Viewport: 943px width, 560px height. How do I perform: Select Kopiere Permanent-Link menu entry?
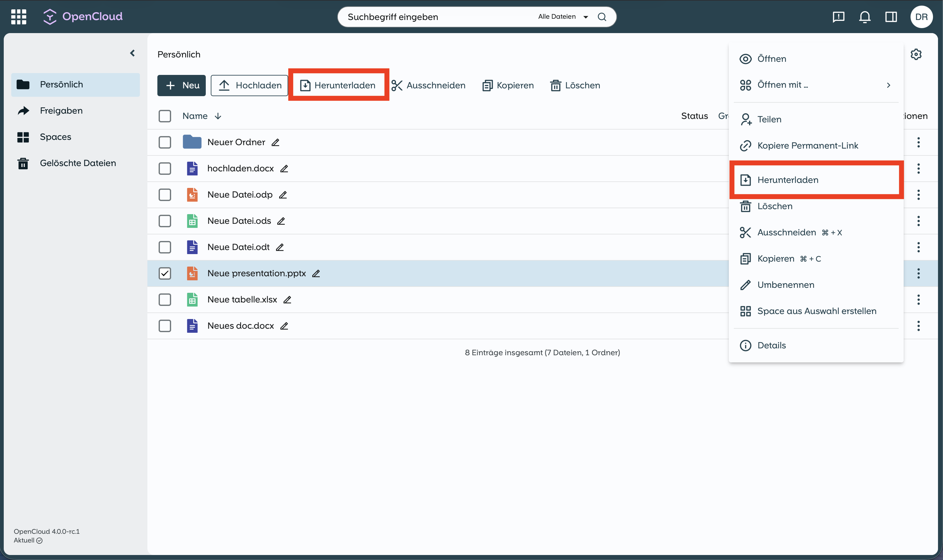[807, 146]
